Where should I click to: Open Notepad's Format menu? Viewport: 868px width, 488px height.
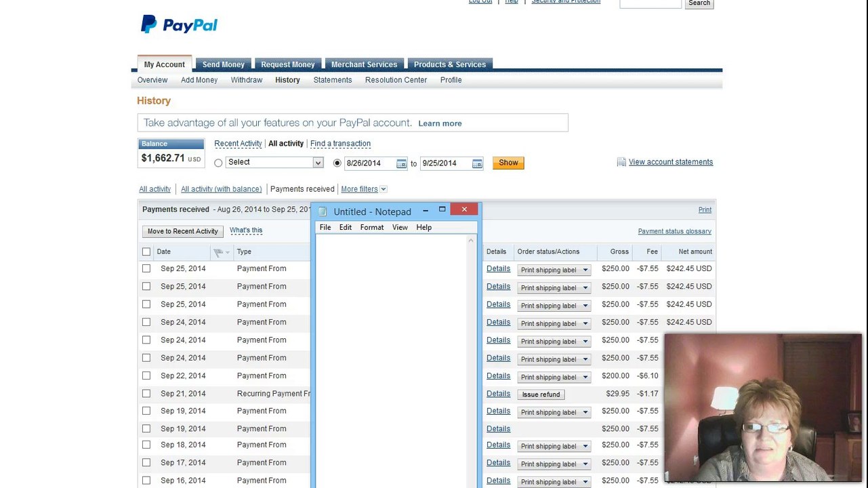tap(372, 228)
